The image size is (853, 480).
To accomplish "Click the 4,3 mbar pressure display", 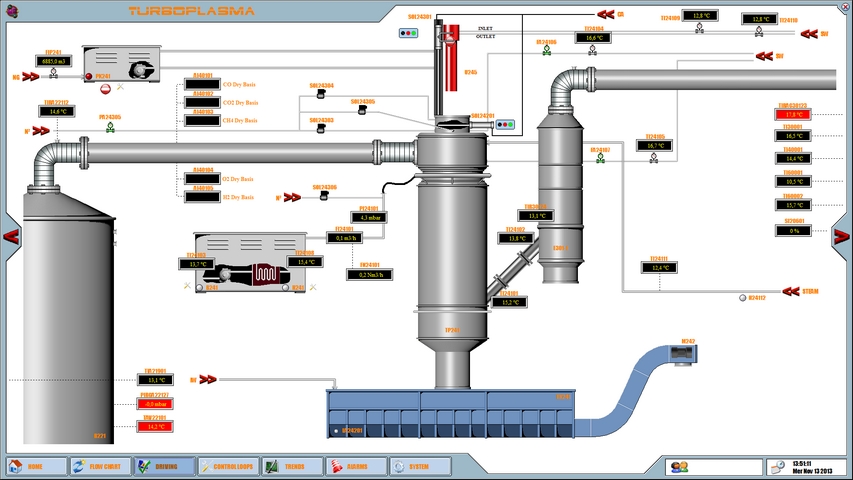I will [x=369, y=218].
